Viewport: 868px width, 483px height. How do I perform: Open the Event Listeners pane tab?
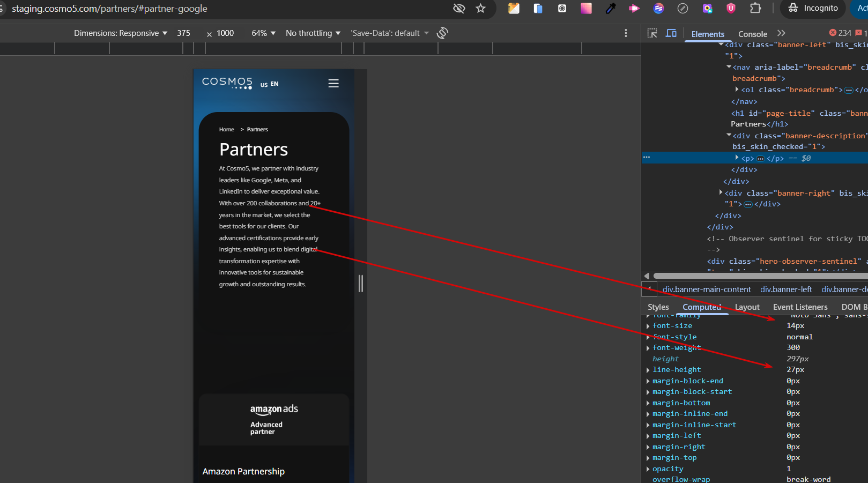point(800,307)
